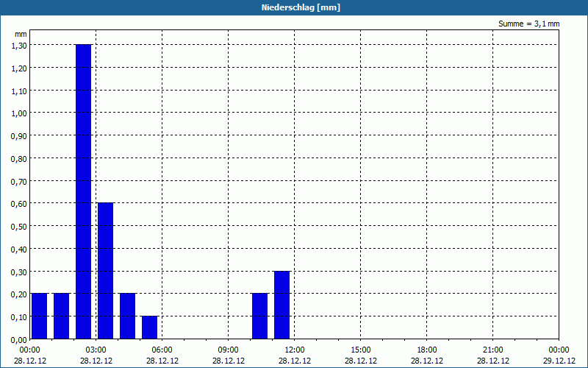Select the 0,20 mm bar directly left of the 1,30 bar
588x368 pixels.
click(x=62, y=316)
